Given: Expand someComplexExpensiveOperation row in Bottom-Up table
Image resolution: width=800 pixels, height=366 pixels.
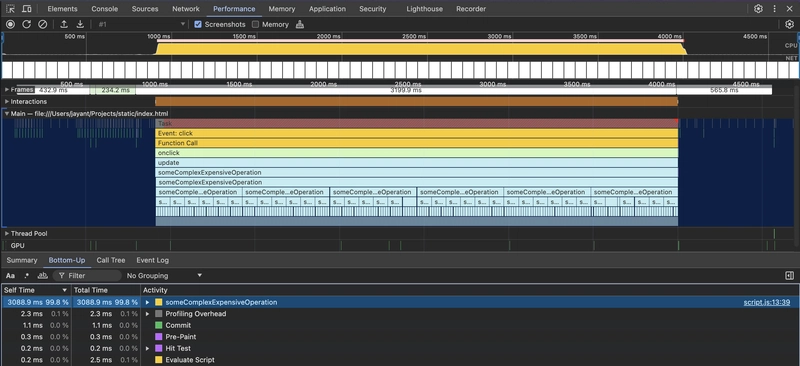Looking at the screenshot, I should 147,302.
